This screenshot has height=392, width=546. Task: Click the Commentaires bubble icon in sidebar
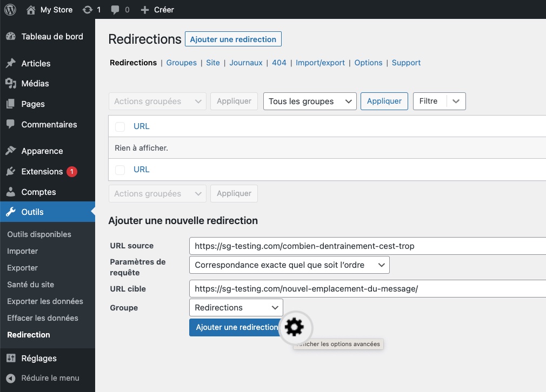coord(11,124)
